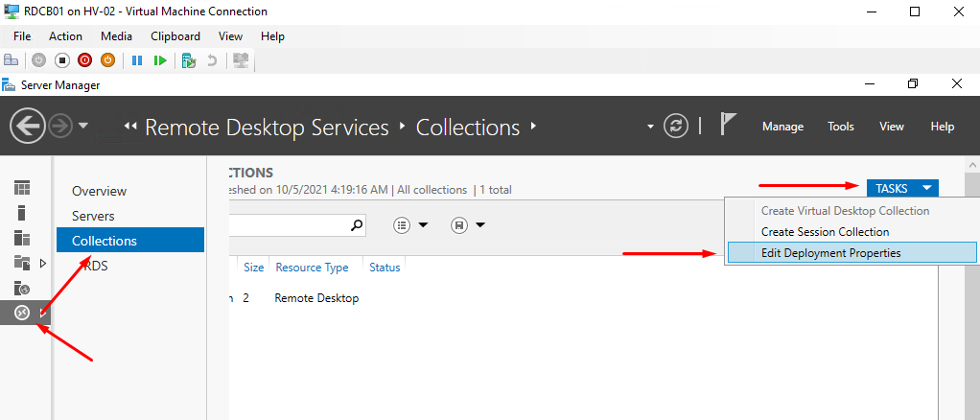Click the Ctrl+Alt+Del toolbar icon
This screenshot has width=980, height=420.
[11, 60]
